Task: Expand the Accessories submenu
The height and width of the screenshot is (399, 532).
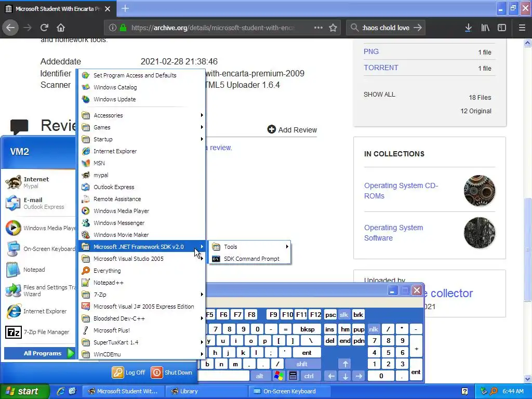Action: (x=142, y=115)
